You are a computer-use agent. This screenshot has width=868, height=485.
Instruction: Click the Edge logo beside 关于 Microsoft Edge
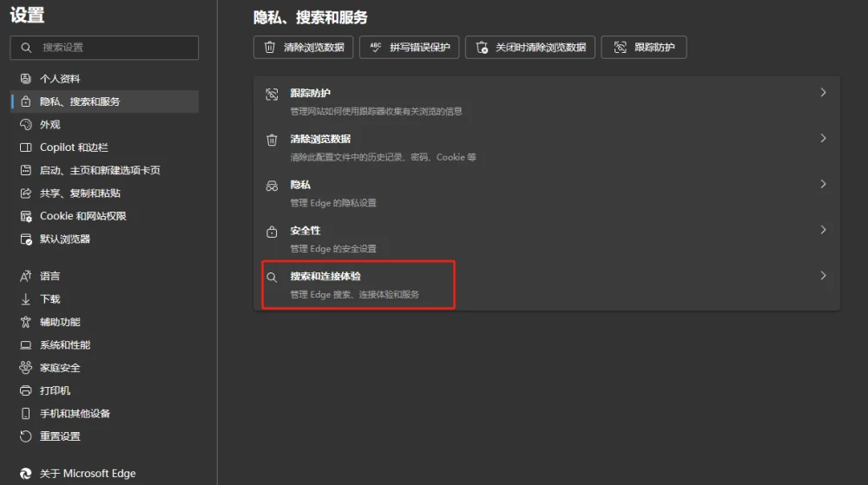25,474
